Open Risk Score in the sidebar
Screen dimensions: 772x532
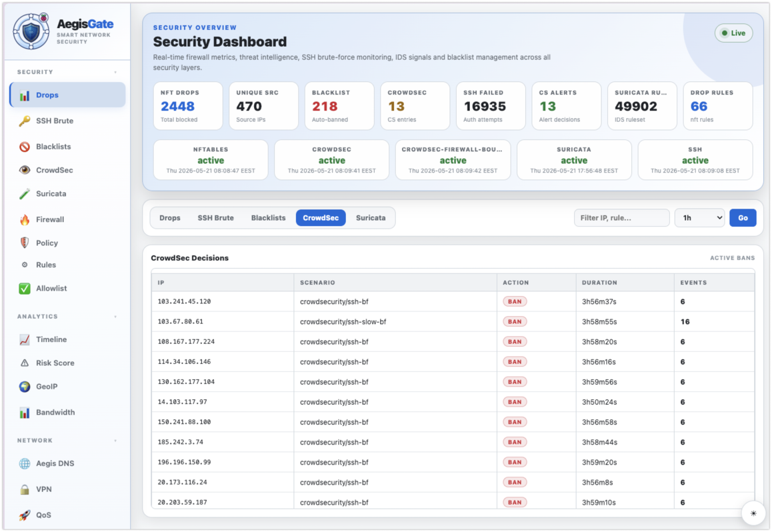[x=67, y=363]
